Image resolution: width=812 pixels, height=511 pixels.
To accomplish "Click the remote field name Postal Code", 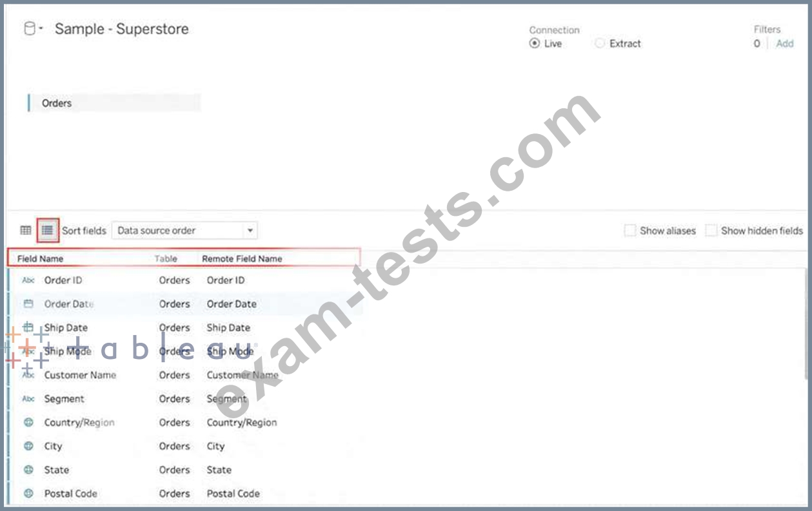I will tap(233, 494).
